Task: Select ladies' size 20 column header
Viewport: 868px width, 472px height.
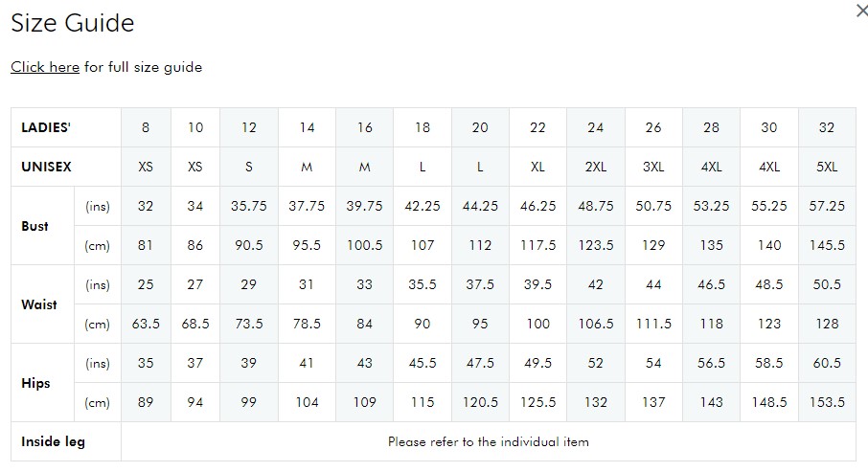Action: pyautogui.click(x=480, y=127)
